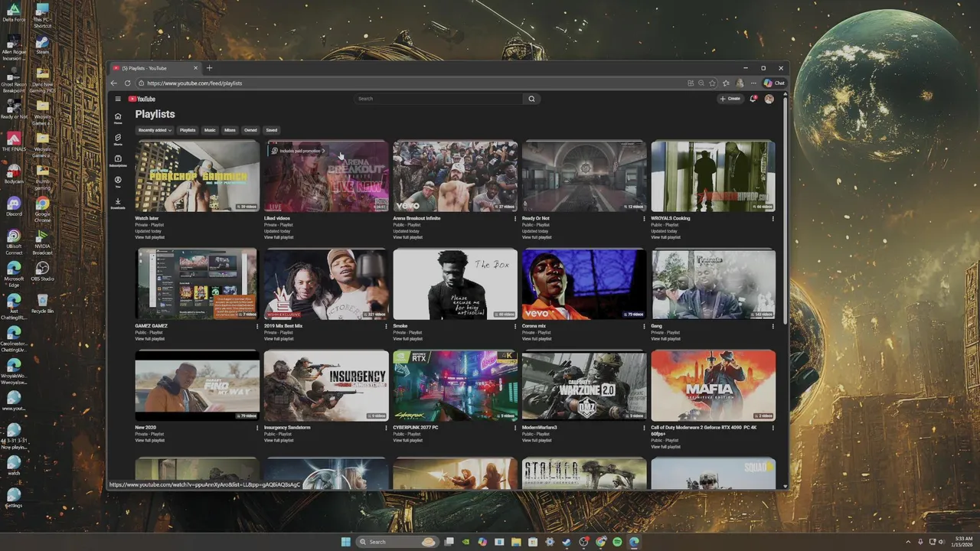Open the You section in sidebar
The image size is (980, 551).
(x=118, y=182)
